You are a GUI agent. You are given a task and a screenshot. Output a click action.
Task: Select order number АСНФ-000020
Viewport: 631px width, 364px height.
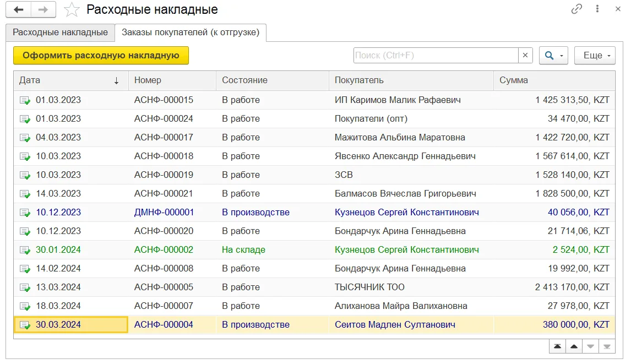[164, 231]
